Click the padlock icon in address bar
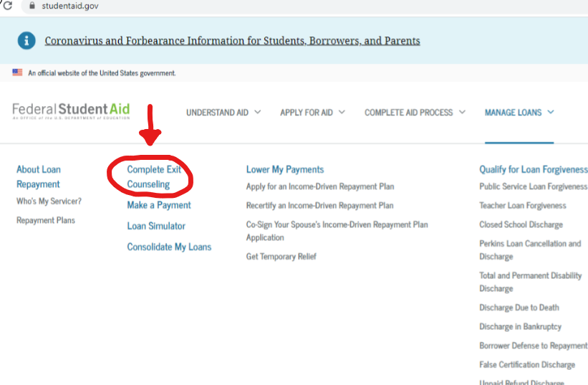Screen dimensions: 588x385 (31, 6)
